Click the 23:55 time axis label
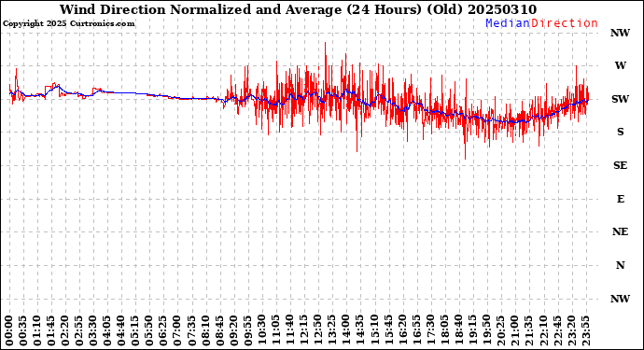Viewport: 644px width, 350px height. pos(585,330)
